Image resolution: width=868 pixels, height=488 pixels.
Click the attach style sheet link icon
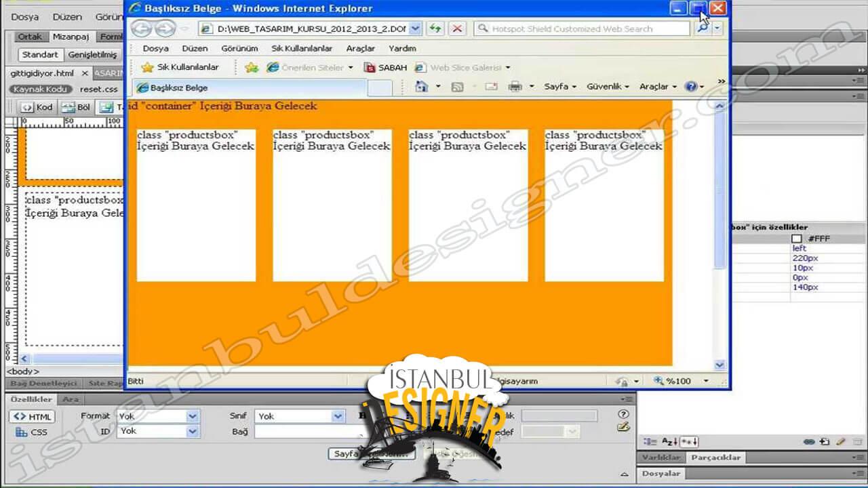click(809, 441)
